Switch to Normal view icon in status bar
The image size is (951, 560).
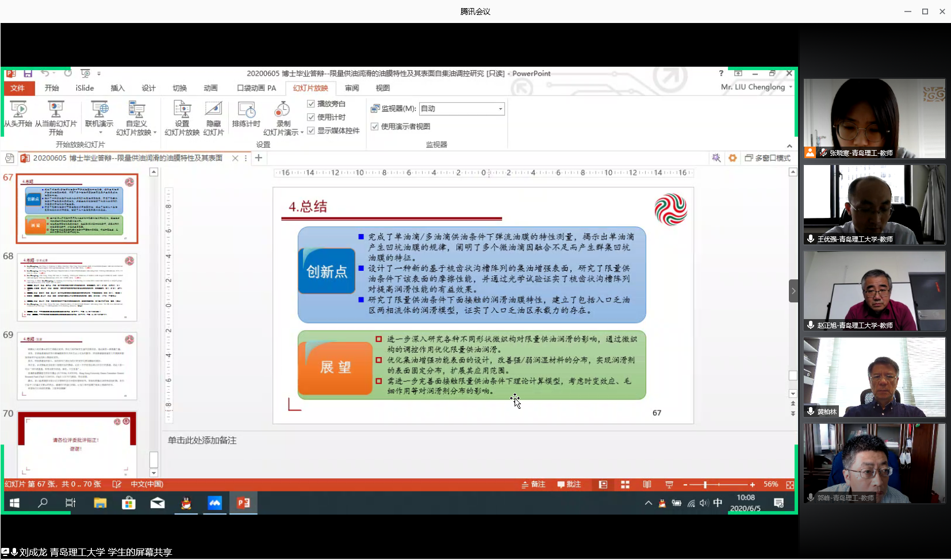coord(603,485)
